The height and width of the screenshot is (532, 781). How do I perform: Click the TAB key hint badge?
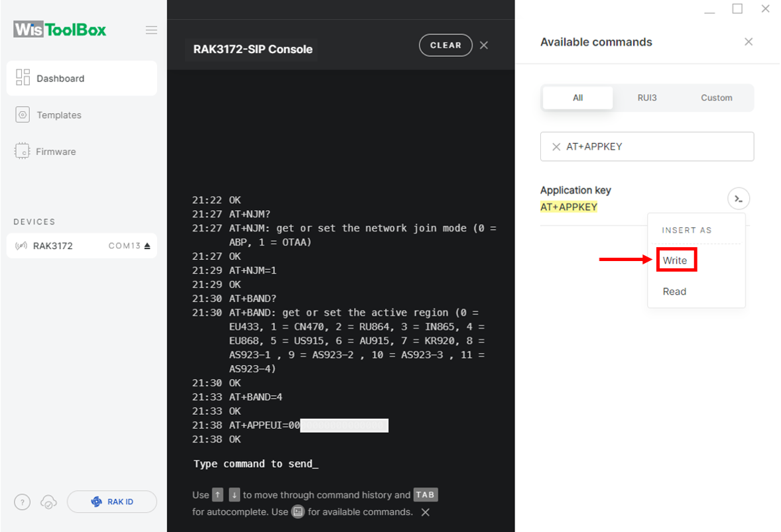tap(426, 495)
